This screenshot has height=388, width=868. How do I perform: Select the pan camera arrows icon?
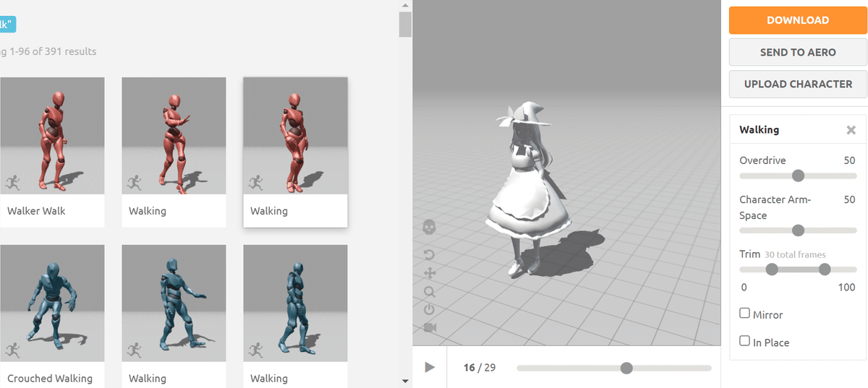(429, 273)
